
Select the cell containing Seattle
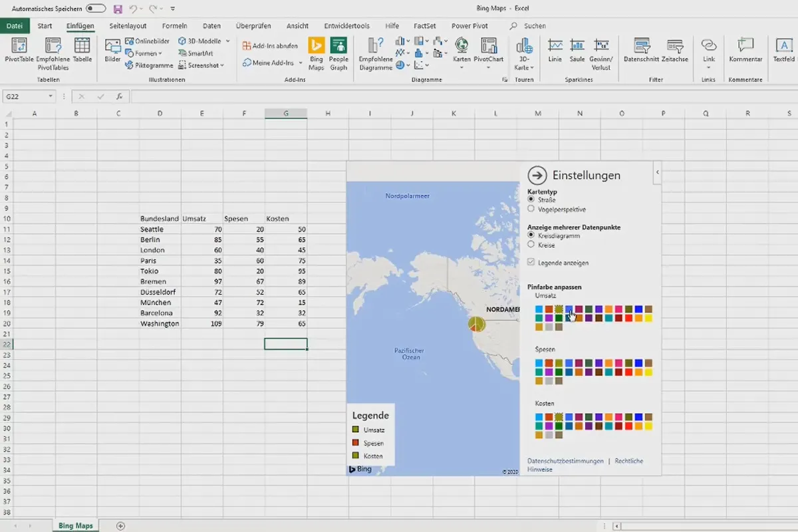pos(160,229)
